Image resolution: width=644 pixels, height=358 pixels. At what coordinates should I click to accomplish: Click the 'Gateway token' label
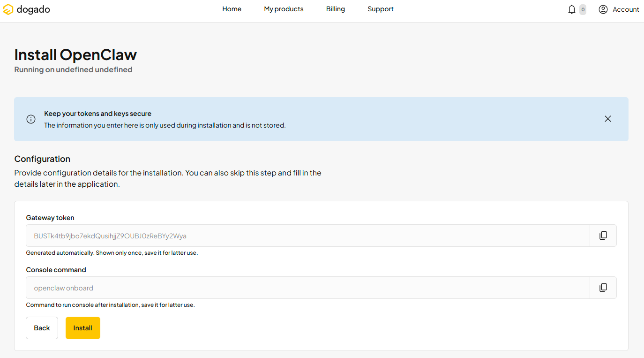[50, 218]
